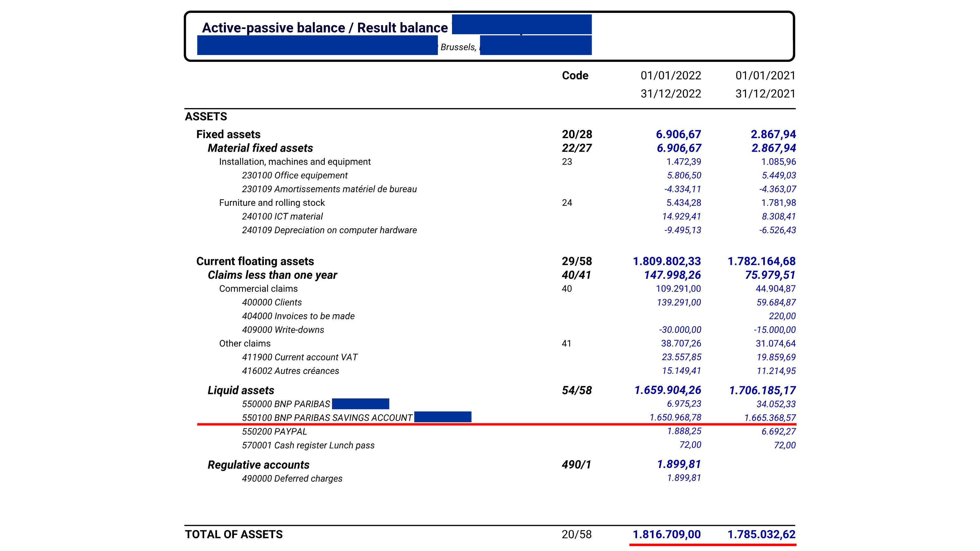The width and height of the screenshot is (980, 551).
Task: Click 'Claims less than one year' label
Action: point(272,275)
